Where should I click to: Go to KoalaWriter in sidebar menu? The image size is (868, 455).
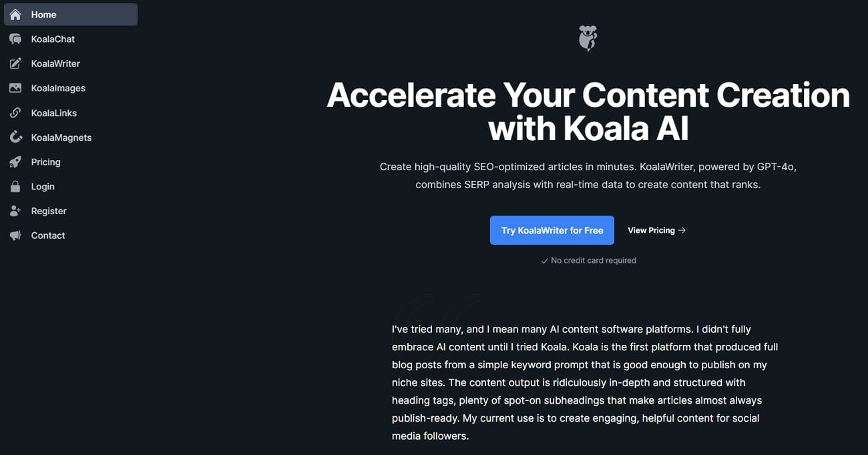coord(55,64)
